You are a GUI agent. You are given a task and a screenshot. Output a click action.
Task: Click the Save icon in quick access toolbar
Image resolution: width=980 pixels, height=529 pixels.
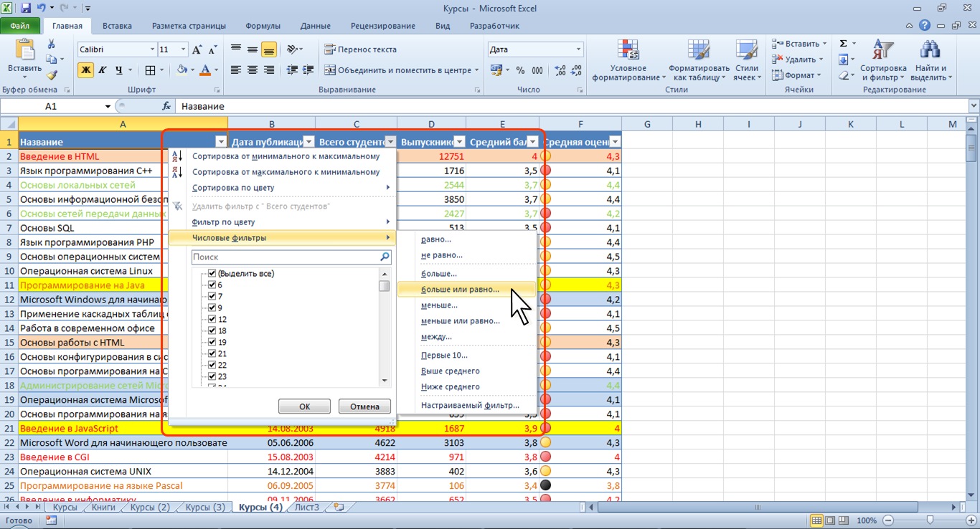point(27,9)
